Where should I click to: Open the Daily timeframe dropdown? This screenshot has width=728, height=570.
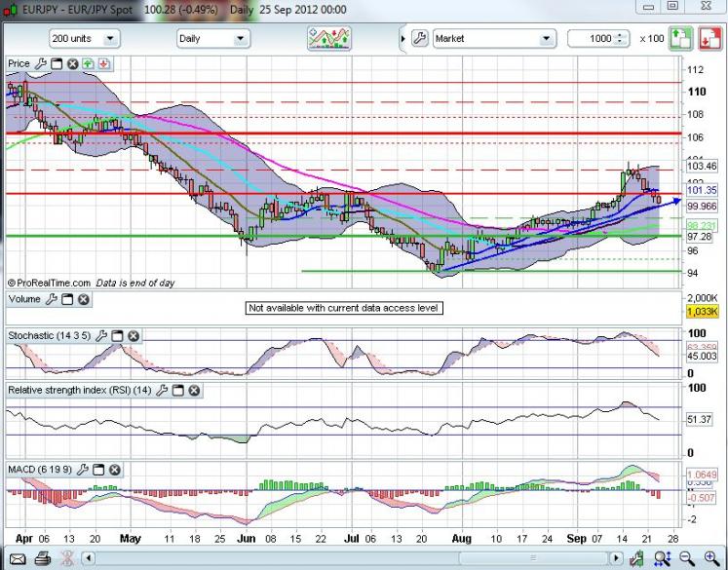coord(212,39)
